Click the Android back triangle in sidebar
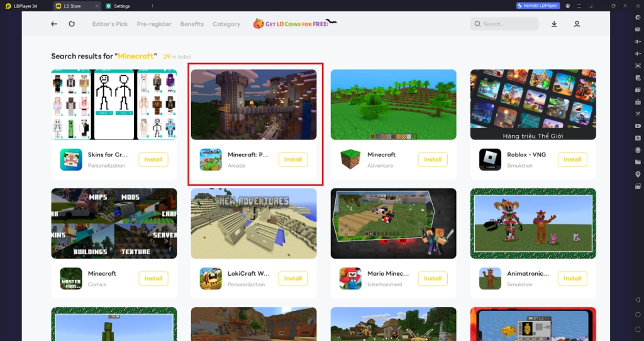This screenshot has width=644, height=341. click(638, 300)
